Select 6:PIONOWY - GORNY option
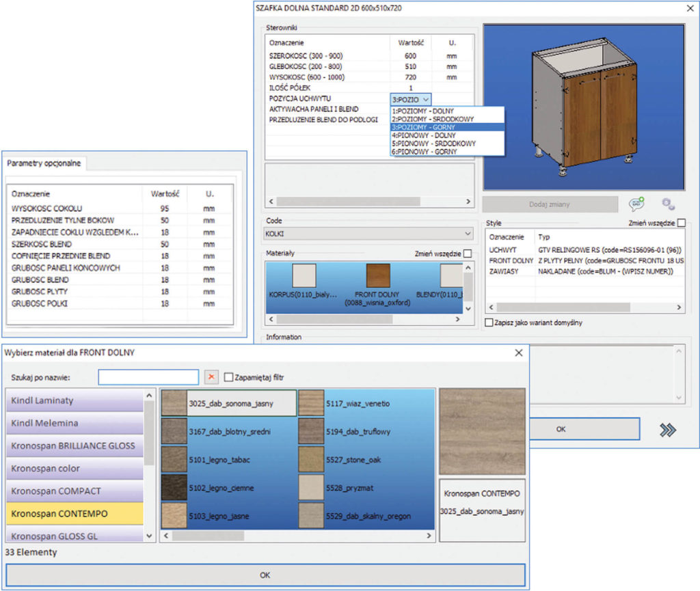Screen dimensions: 700x591 [x=447, y=152]
